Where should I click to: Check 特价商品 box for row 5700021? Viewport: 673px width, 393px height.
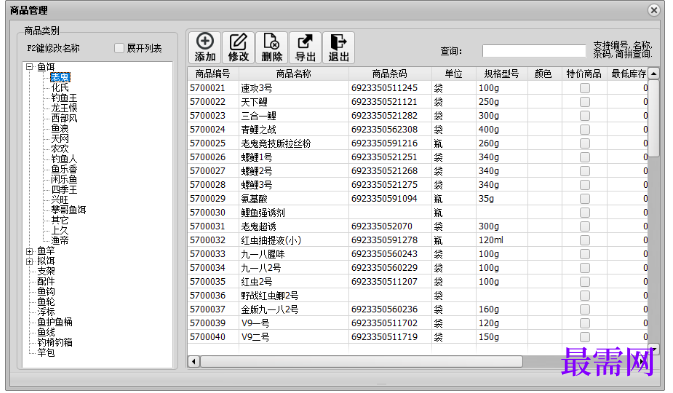click(585, 88)
